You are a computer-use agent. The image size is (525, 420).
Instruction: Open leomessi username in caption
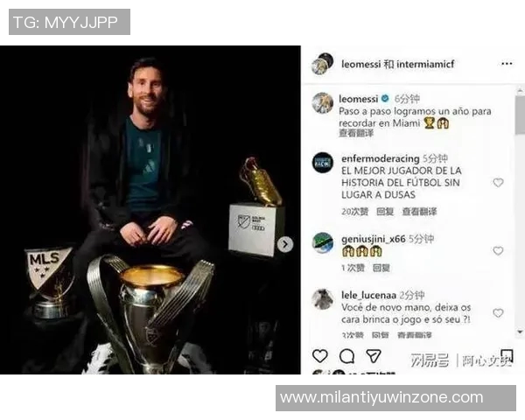(358, 99)
